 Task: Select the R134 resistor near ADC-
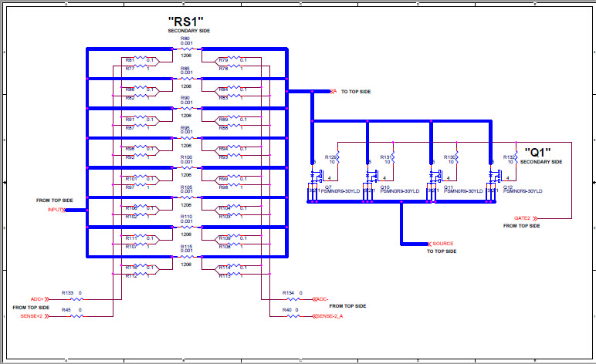[x=301, y=298]
